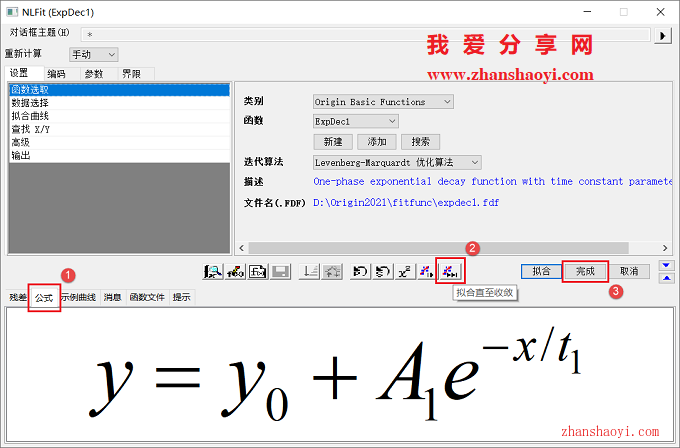
Task: Click the one-iteration fit icon
Action: point(427,272)
